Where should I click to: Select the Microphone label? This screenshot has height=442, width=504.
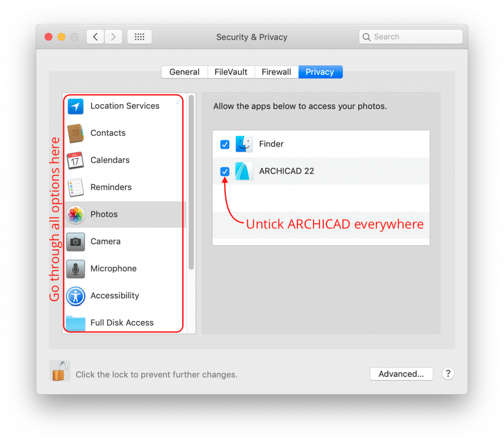pyautogui.click(x=114, y=268)
